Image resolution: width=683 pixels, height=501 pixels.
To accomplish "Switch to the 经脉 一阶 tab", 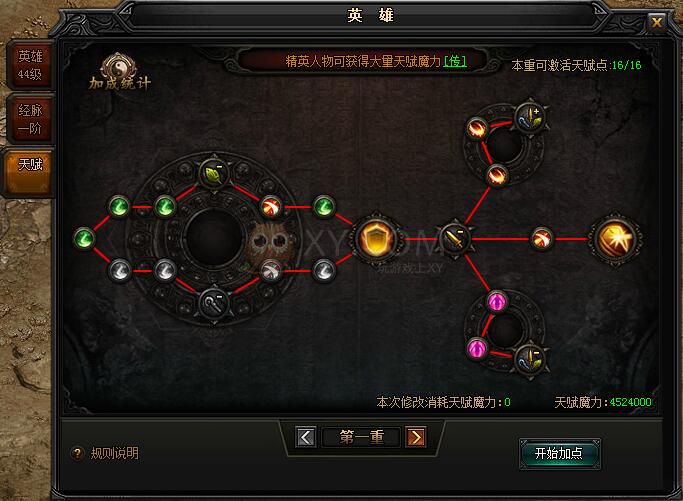I will click(30, 118).
